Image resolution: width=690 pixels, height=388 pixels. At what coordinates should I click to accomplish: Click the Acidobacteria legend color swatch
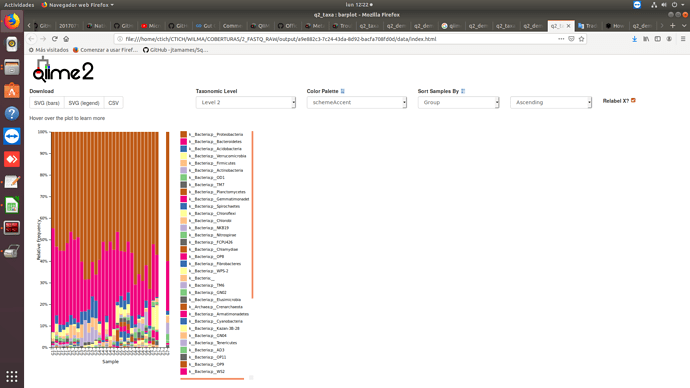pyautogui.click(x=184, y=149)
